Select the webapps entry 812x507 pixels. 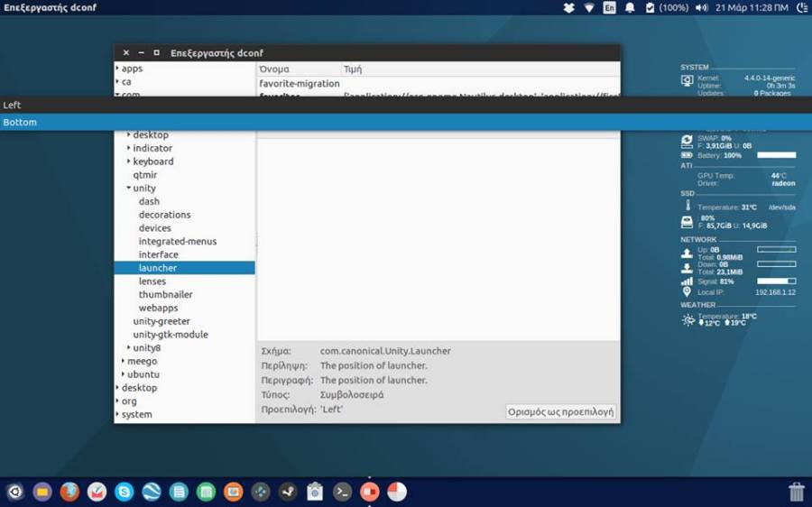click(x=159, y=308)
